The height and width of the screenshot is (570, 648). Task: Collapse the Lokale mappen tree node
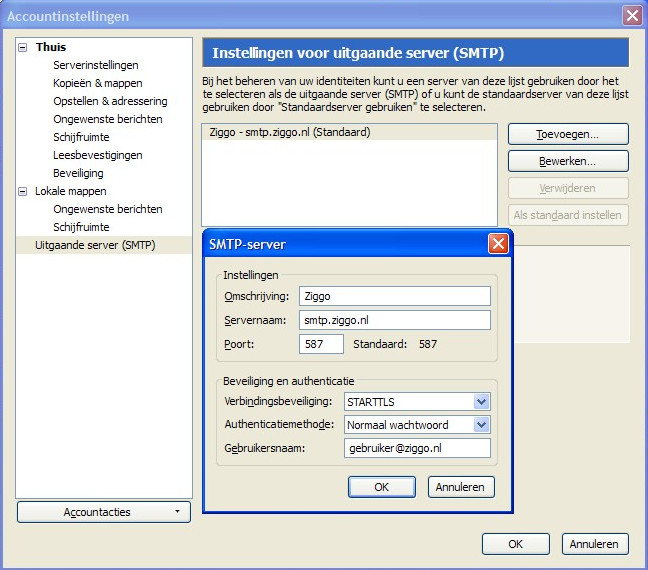tap(23, 191)
